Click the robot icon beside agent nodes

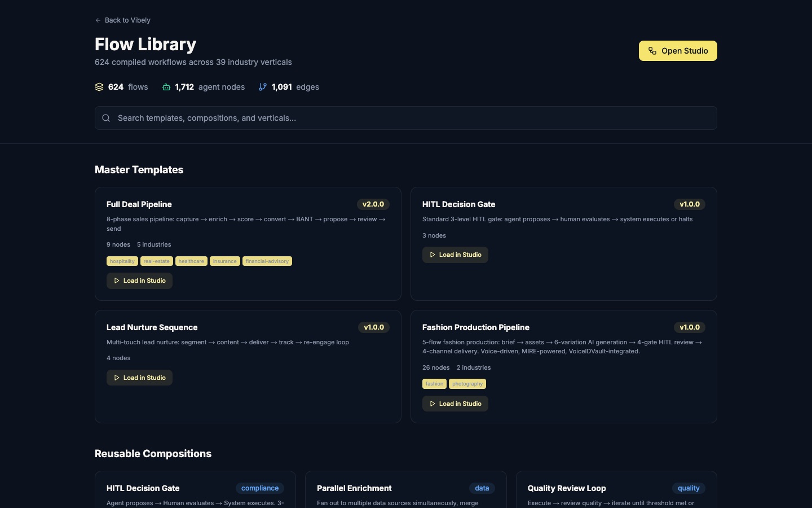click(166, 87)
